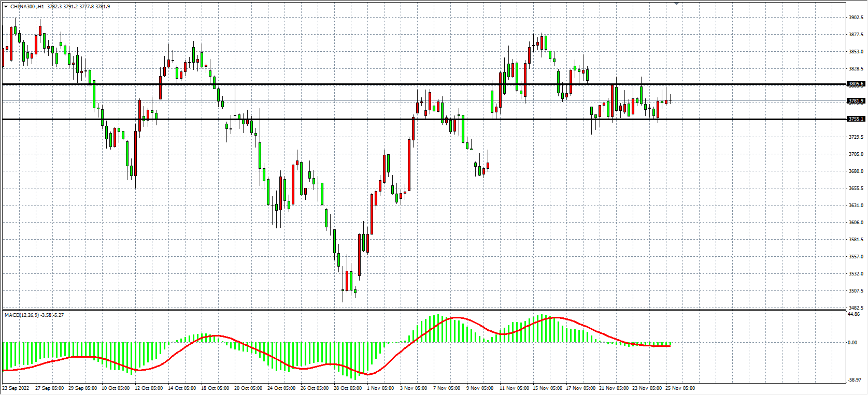The width and height of the screenshot is (868, 395).
Task: Click the 23 Sep 2022 date label
Action: coord(16,388)
